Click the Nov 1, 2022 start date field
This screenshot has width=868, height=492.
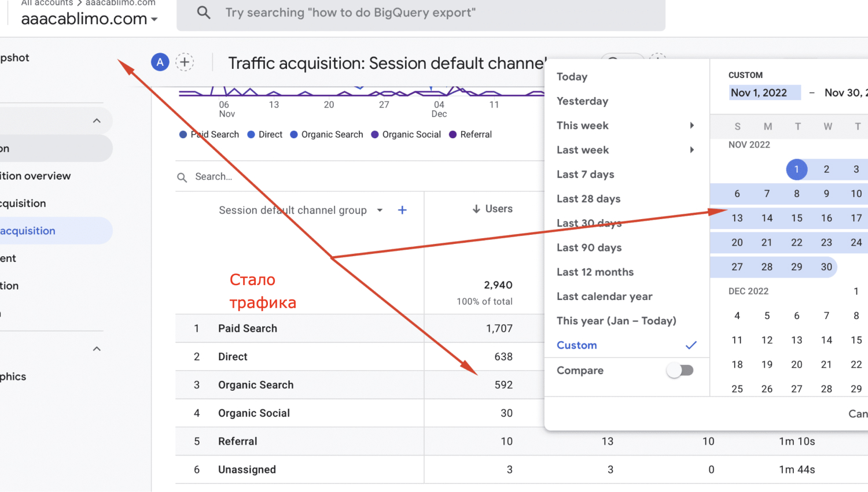(x=764, y=93)
